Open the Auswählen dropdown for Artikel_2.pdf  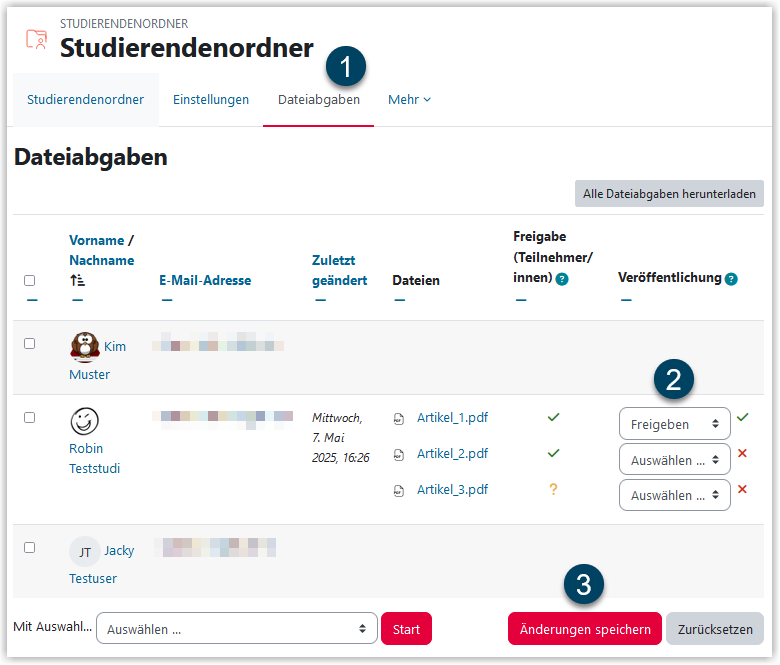tap(675, 460)
